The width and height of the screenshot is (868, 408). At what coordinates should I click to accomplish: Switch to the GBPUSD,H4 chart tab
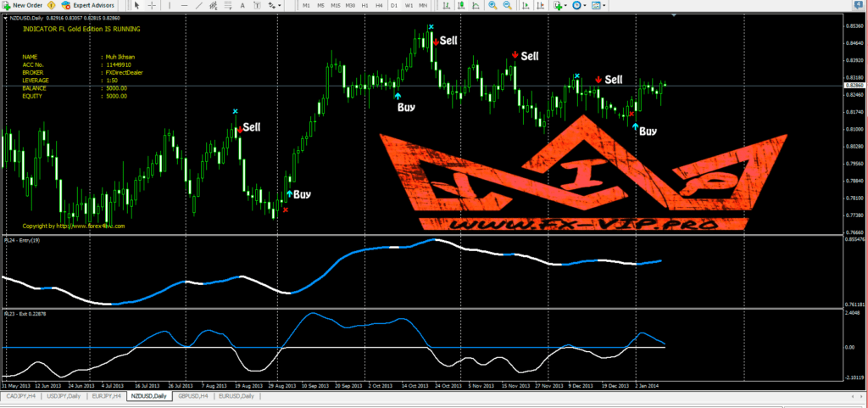192,396
